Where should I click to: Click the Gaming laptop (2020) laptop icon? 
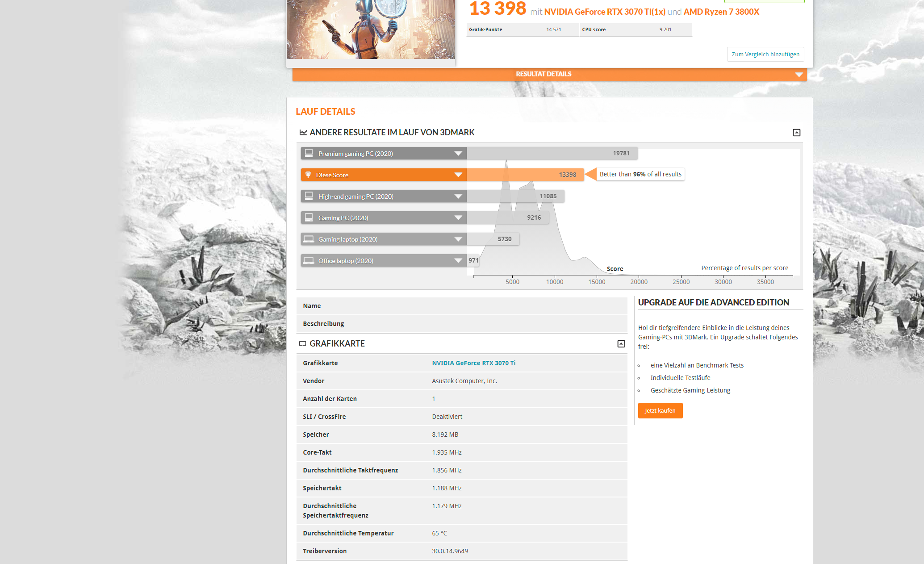309,239
